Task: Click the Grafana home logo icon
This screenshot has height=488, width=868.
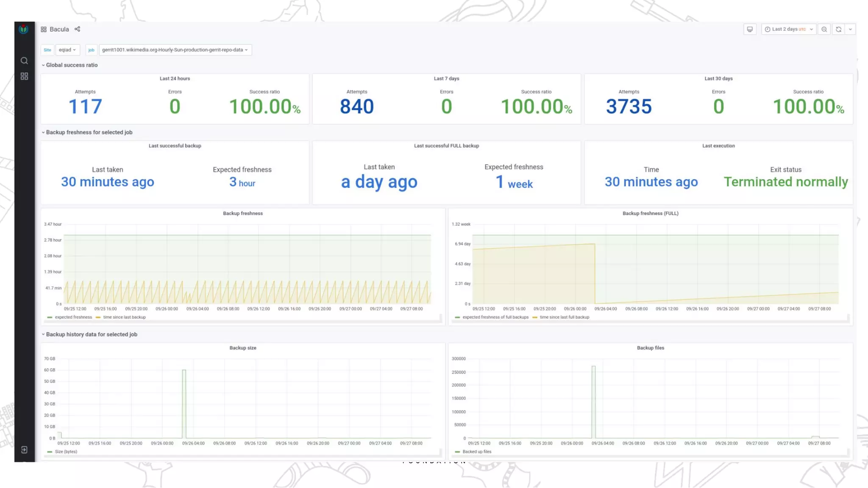Action: 24,29
